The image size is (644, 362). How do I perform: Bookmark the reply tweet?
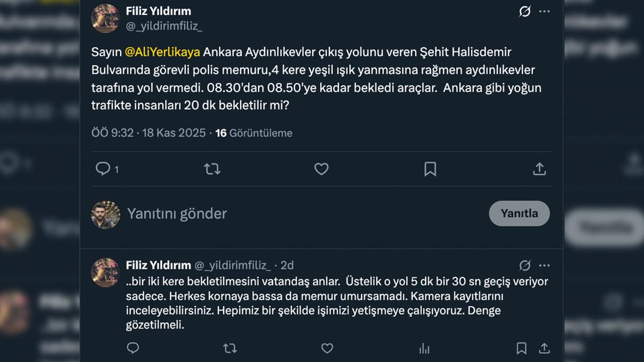(521, 349)
